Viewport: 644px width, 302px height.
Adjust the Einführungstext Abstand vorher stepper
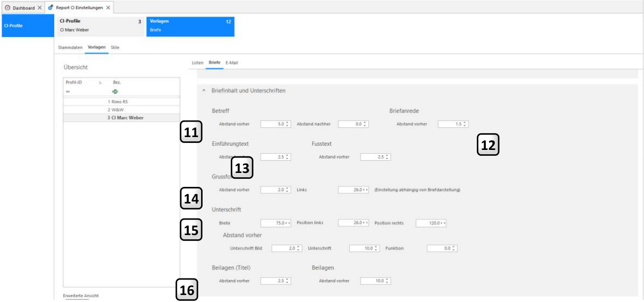(x=287, y=157)
